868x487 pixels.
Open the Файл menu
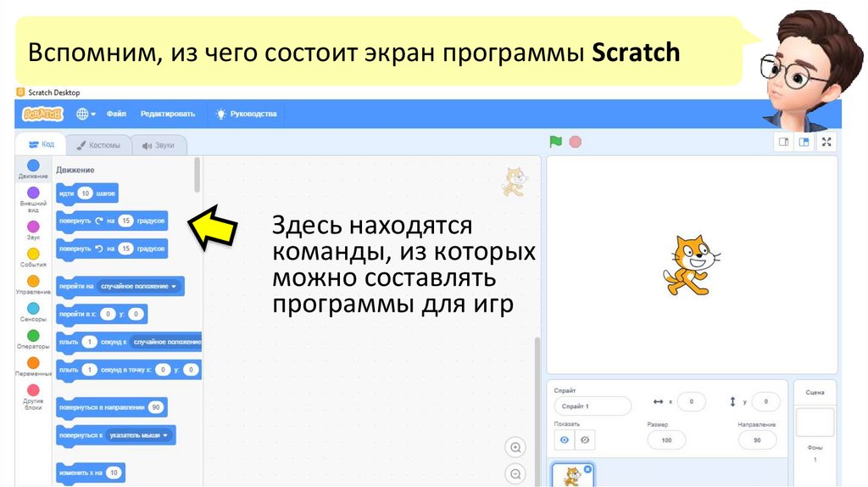point(116,114)
